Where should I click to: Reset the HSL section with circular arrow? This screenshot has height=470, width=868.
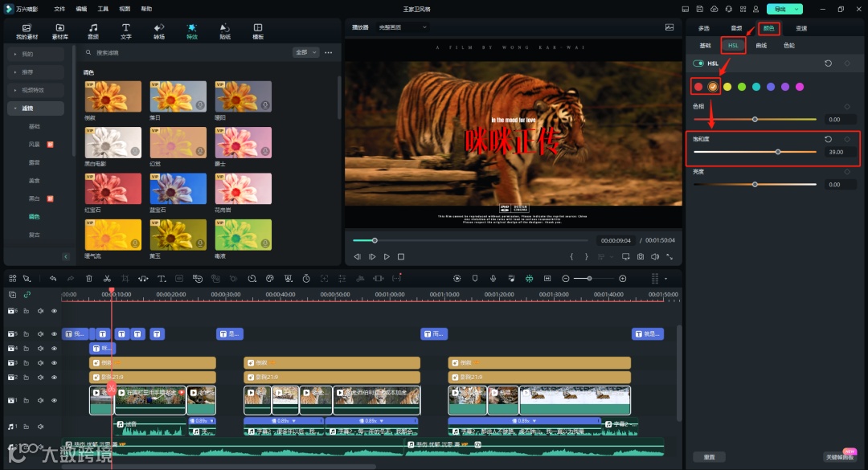(x=828, y=63)
